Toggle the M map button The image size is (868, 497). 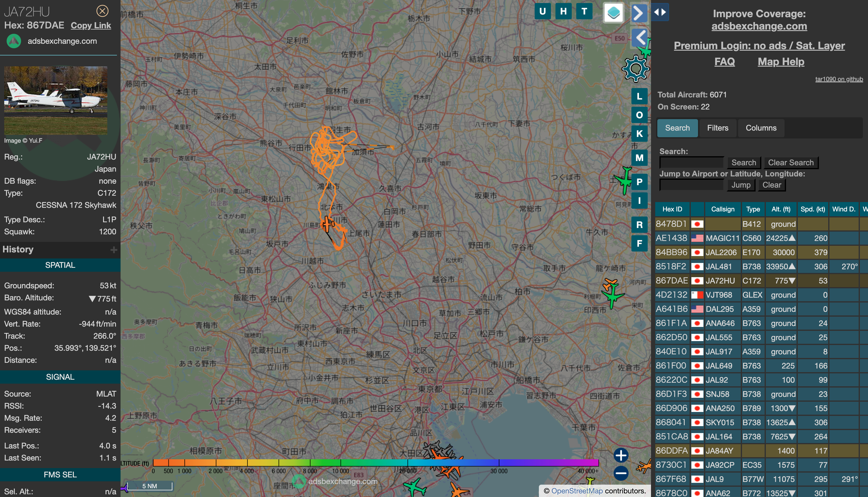point(639,158)
